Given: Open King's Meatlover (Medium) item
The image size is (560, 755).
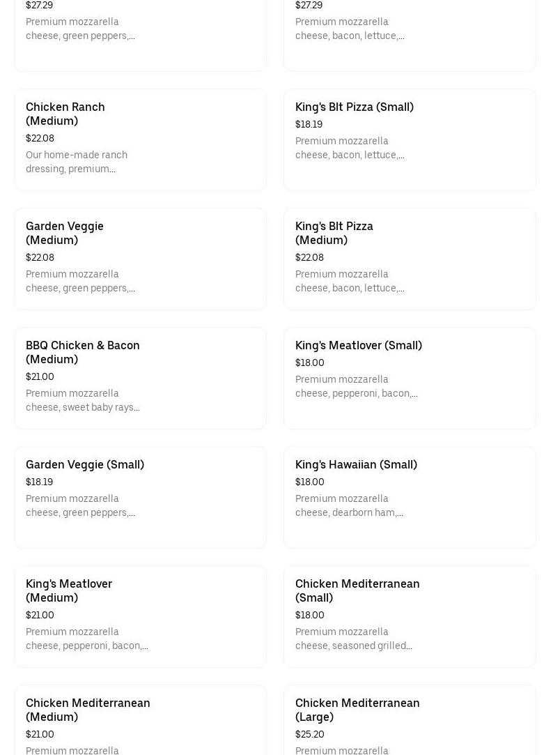Looking at the screenshot, I should [140, 616].
